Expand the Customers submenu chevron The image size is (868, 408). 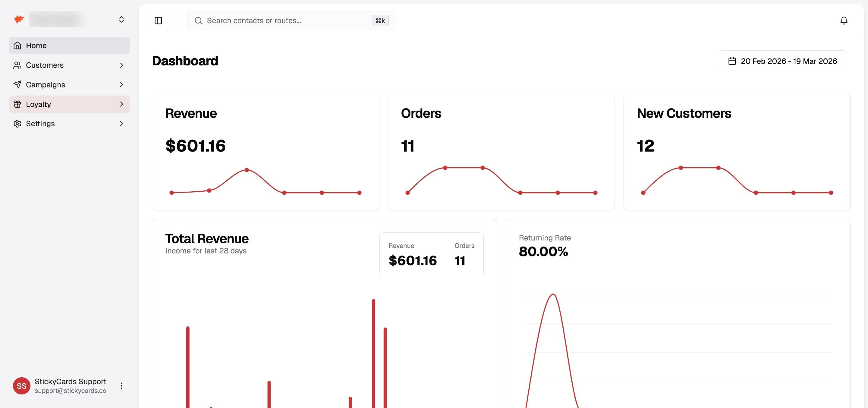121,65
